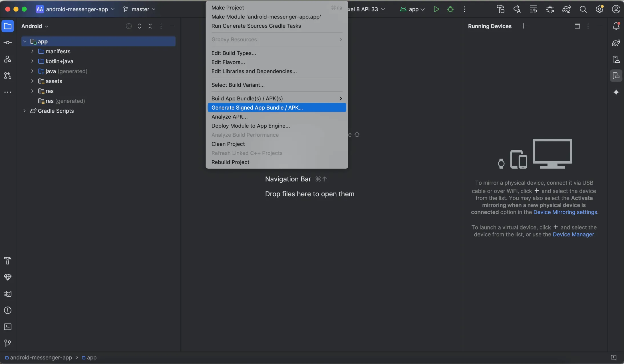The width and height of the screenshot is (624, 364).
Task: Open the IDE settings gear icon
Action: (600, 9)
